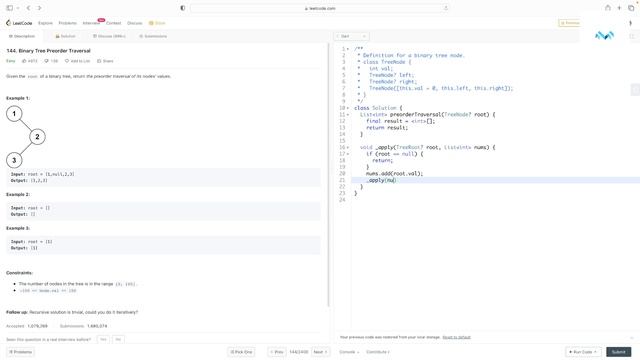Toggle the Safari sidebar icon
The width and height of the screenshot is (640, 360).
click(x=10, y=8)
